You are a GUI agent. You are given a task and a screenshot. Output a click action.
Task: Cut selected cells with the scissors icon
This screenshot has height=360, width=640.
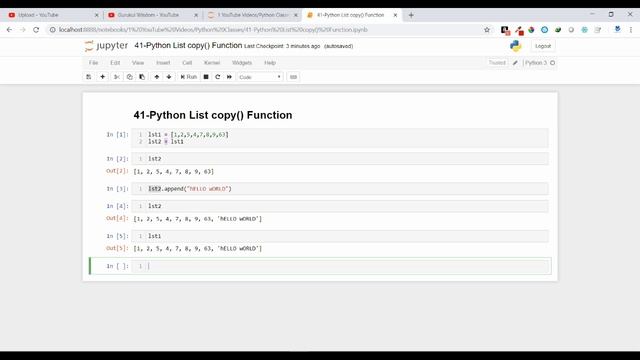coord(117,77)
